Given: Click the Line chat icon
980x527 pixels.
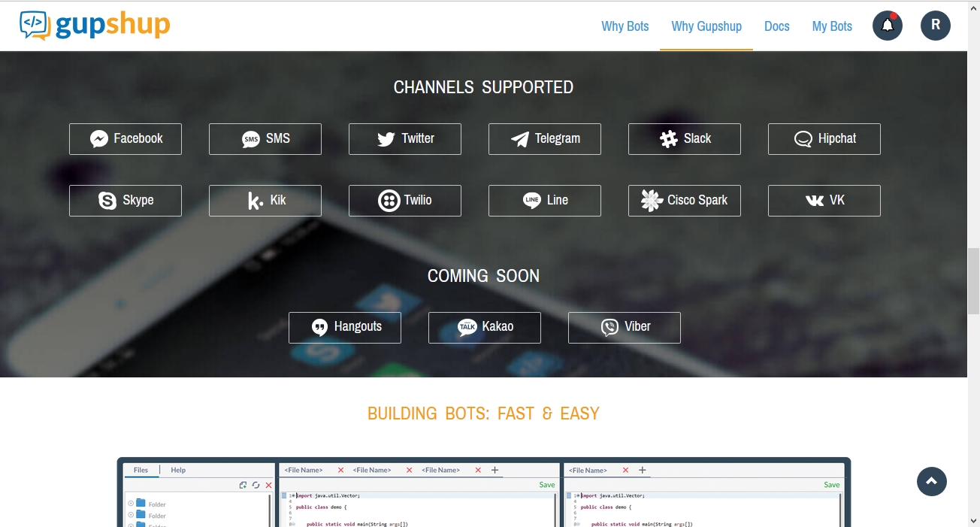Looking at the screenshot, I should tap(532, 201).
